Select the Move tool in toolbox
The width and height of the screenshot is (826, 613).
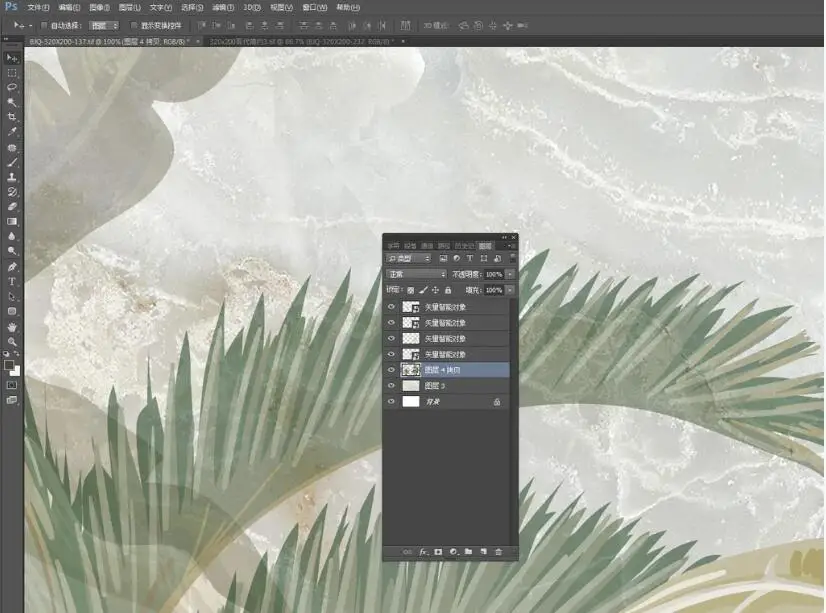coord(12,58)
